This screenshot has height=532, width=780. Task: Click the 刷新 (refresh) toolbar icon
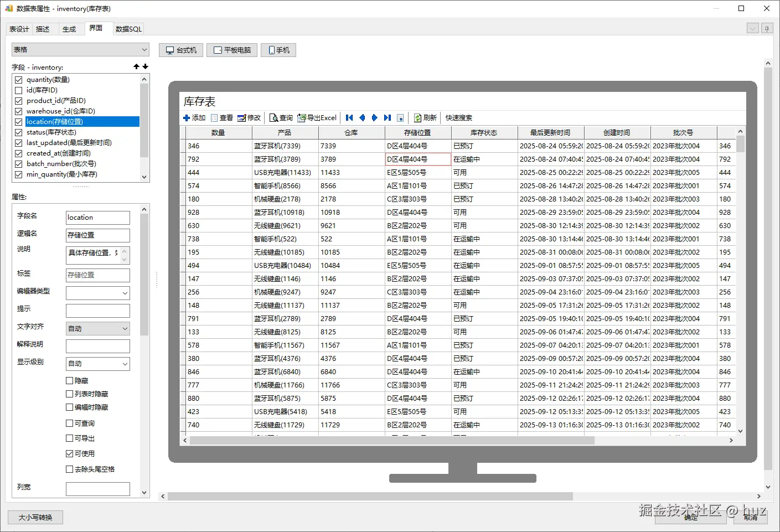coord(418,118)
